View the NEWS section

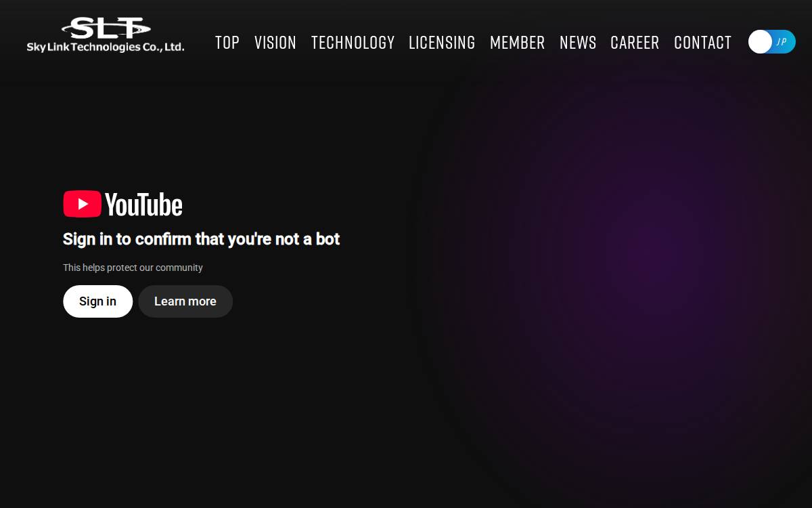(x=578, y=43)
